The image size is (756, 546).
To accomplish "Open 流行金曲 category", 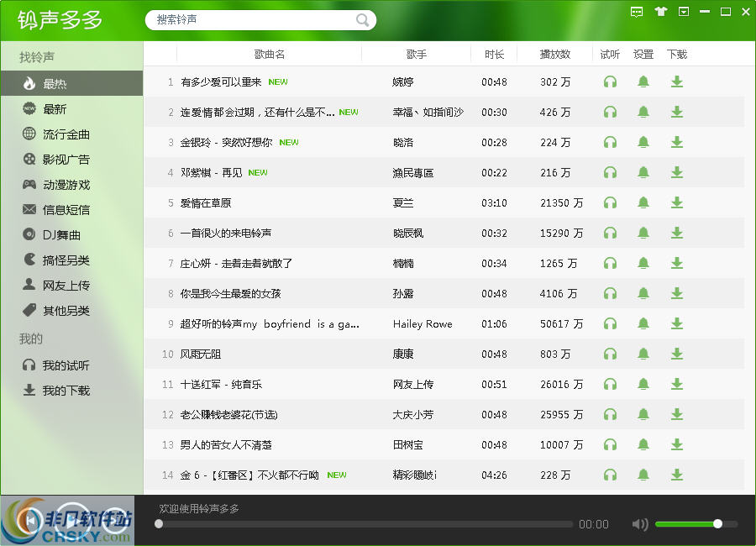I will click(72, 134).
